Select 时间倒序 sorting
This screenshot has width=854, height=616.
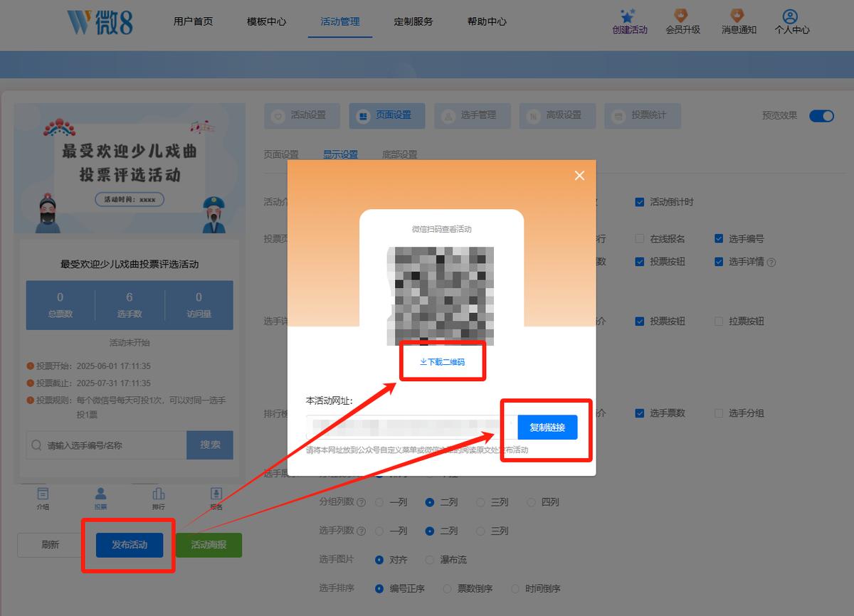(515, 589)
